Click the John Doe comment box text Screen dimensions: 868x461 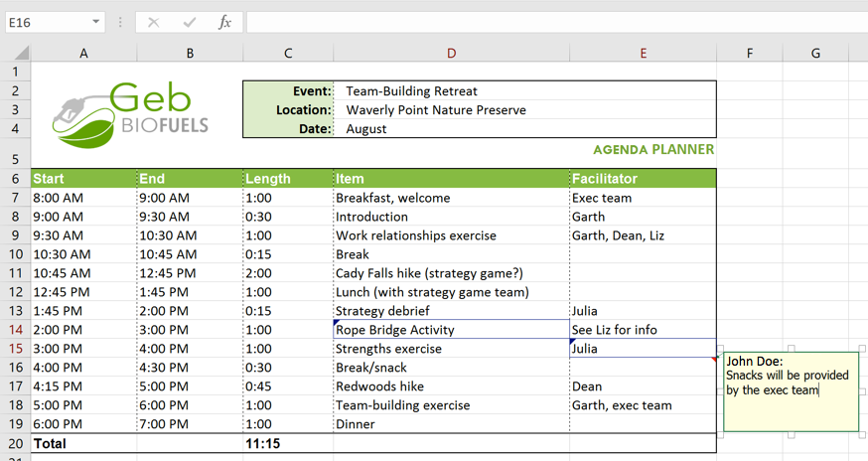click(x=787, y=377)
